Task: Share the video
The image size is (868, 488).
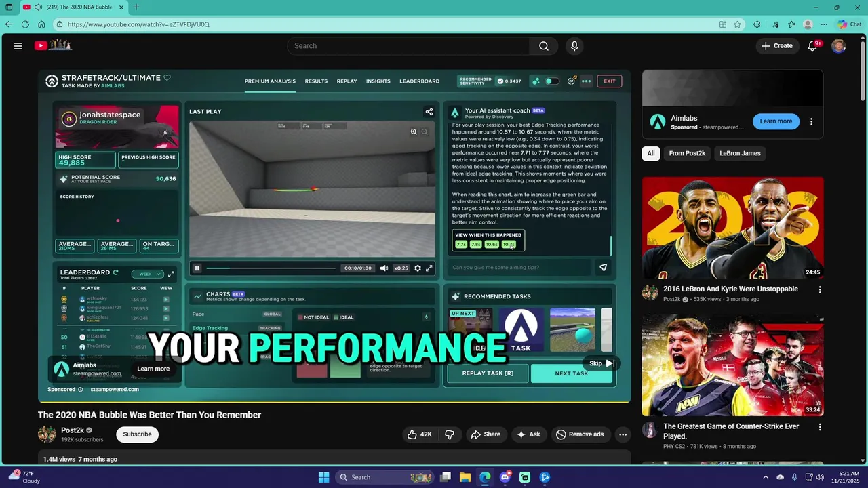Action: click(486, 434)
